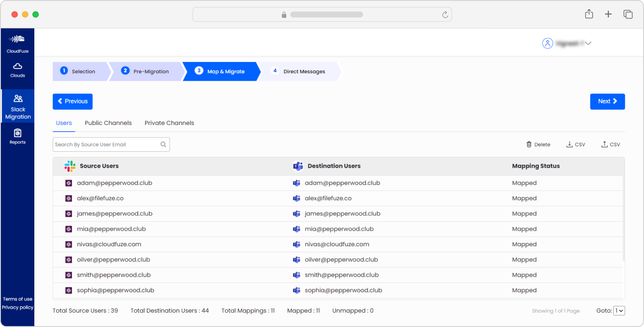Switch to the Private Channels tab
Image resolution: width=644 pixels, height=327 pixels.
[x=169, y=123]
